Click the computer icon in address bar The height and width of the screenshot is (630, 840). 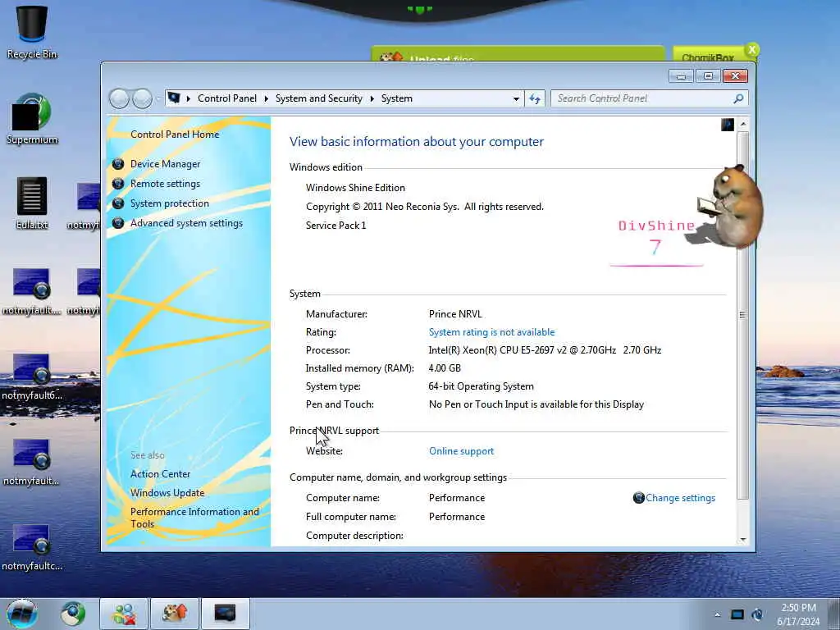[x=174, y=98]
